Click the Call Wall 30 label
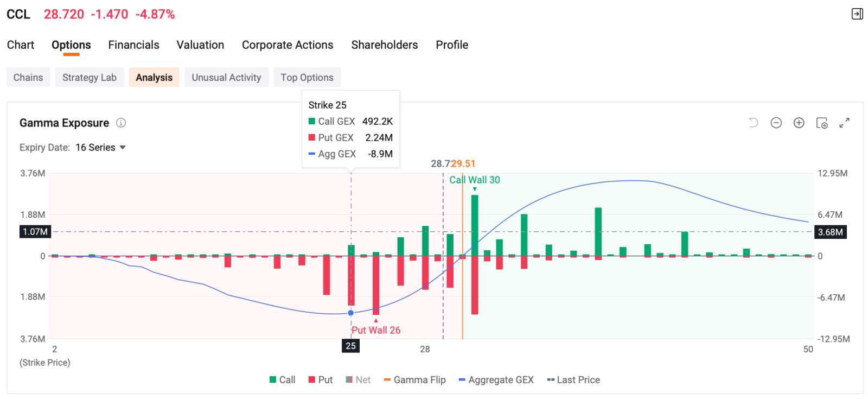Image resolution: width=868 pixels, height=399 pixels. (475, 180)
